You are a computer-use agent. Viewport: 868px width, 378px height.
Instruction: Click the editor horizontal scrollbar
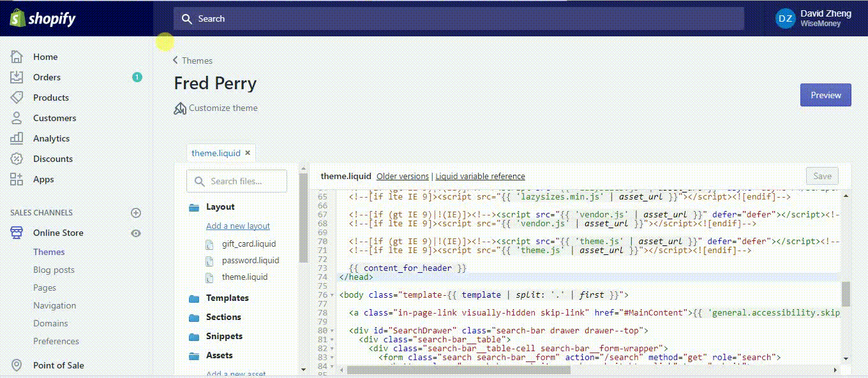(x=458, y=370)
